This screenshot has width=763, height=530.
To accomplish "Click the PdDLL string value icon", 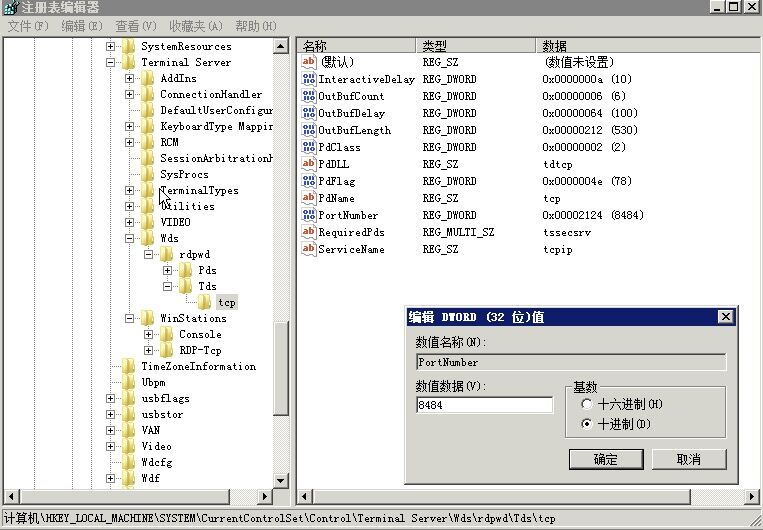I will tap(309, 164).
